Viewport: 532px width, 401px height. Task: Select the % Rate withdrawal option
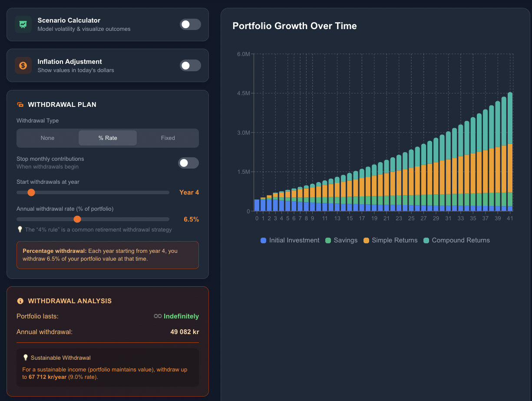107,138
